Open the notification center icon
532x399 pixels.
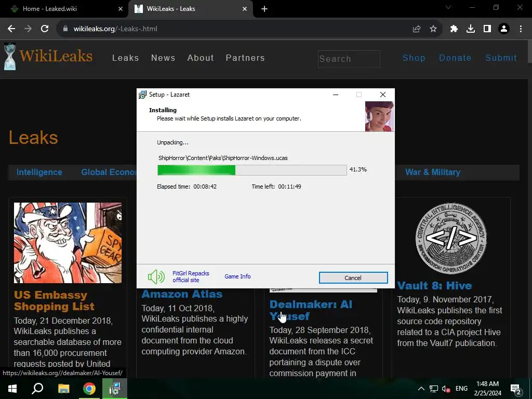[x=516, y=389]
